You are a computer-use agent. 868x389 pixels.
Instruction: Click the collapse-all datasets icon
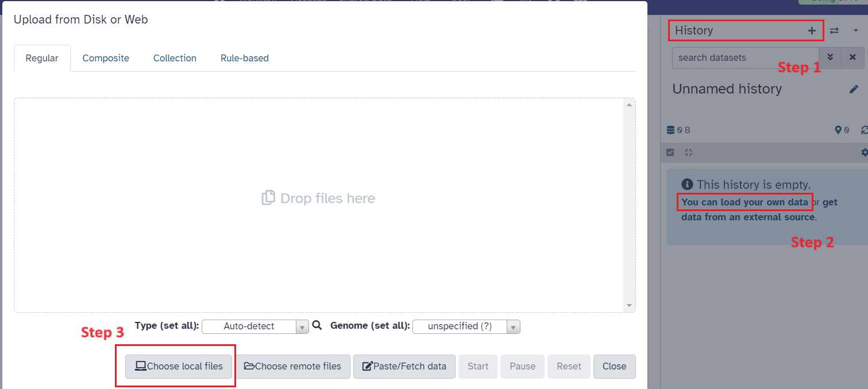coord(688,153)
